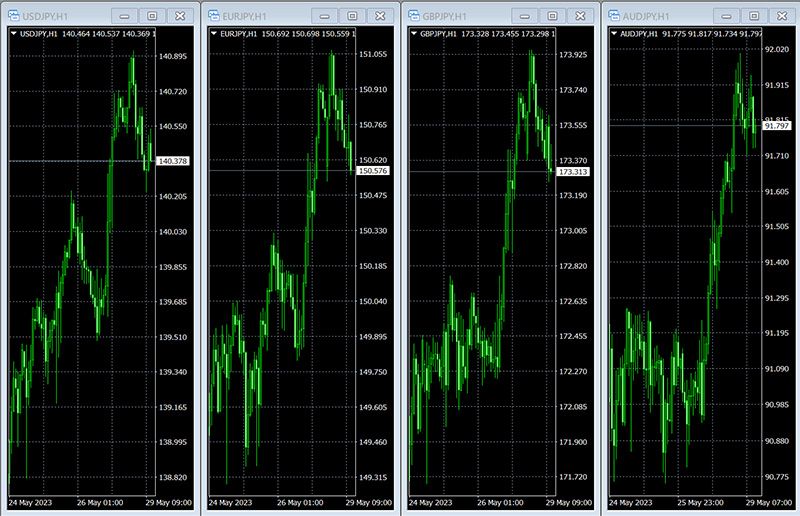
Task: Select the EURJPY,H1 window title text
Action: click(x=244, y=16)
